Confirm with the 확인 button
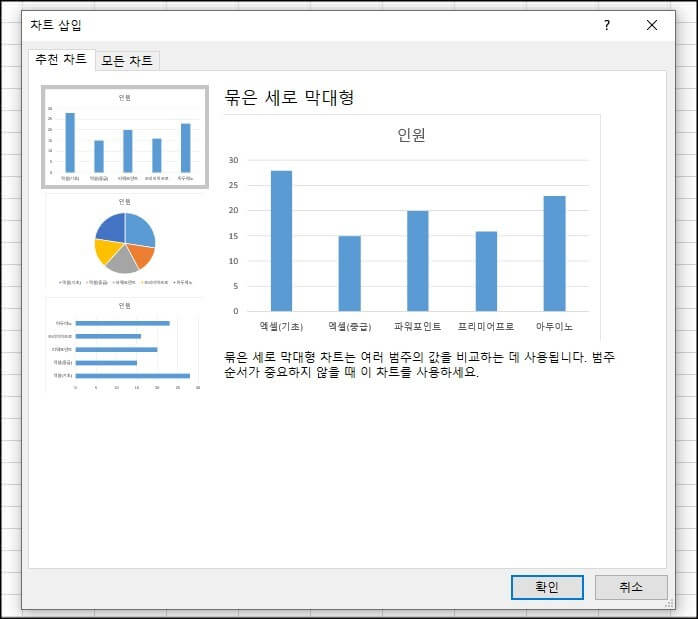698x619 pixels. coord(547,587)
